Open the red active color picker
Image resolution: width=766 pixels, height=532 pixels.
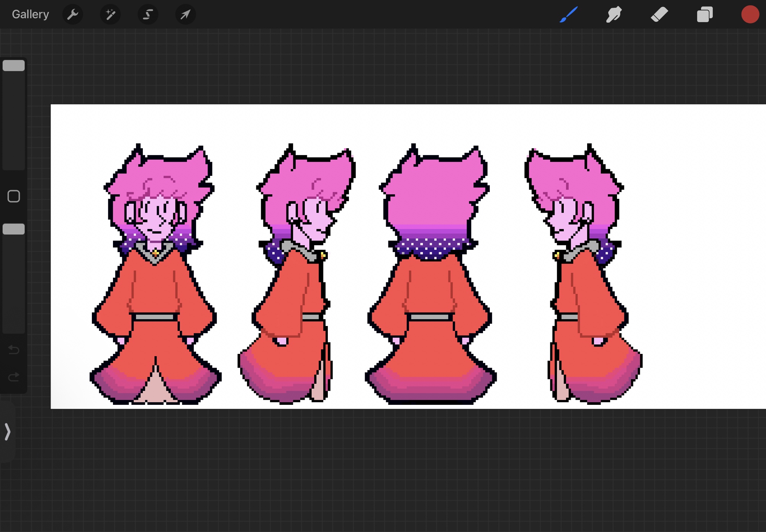[x=750, y=15]
